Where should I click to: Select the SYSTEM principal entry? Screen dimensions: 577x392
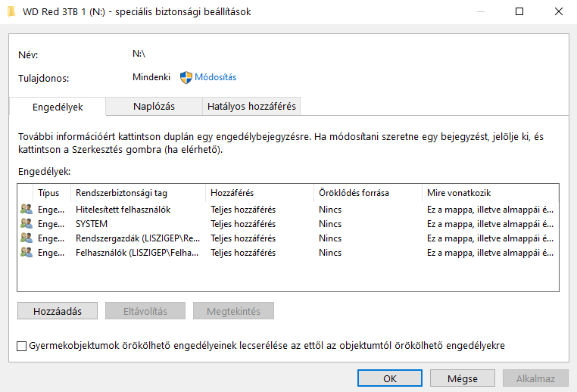pos(92,223)
